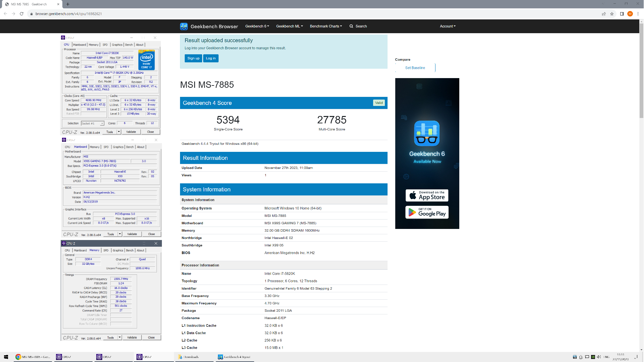Screen dimensions: 644x362
Task: Click the Geekbench 6 glasses icon in the ad
Action: point(427,133)
